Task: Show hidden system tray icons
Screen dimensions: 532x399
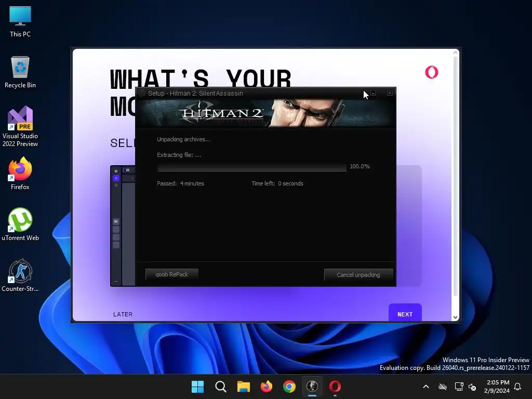Action: [x=426, y=387]
